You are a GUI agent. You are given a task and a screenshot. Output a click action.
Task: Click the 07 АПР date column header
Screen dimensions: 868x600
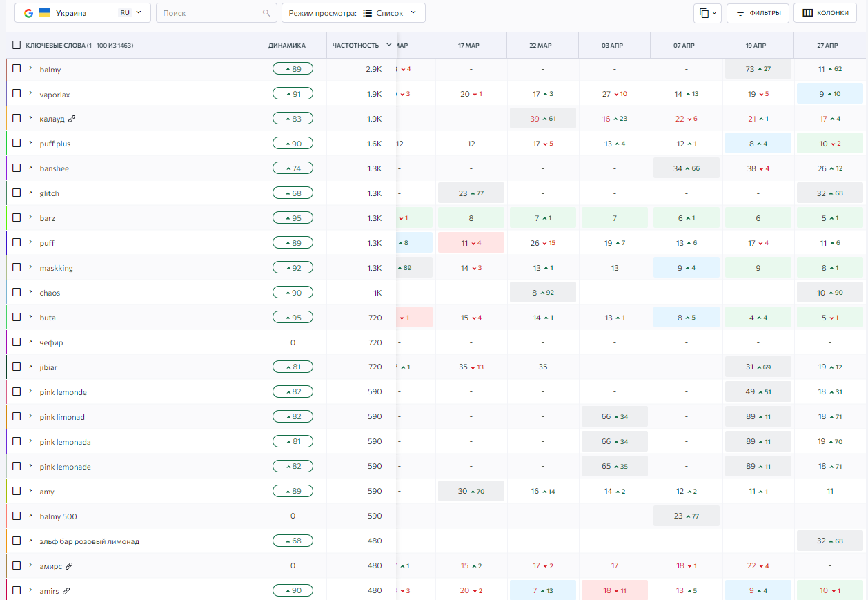684,46
